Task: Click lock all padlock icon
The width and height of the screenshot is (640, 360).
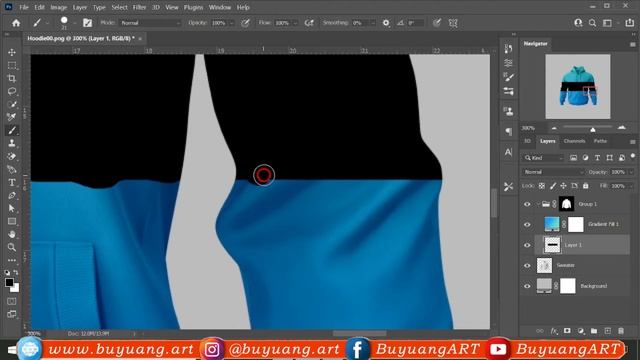Action: point(585,186)
